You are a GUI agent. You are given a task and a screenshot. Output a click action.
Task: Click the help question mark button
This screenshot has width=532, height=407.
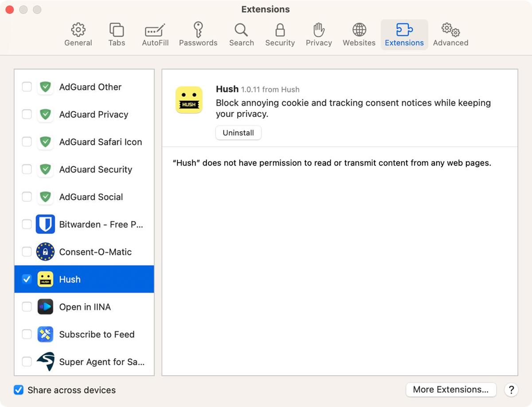coord(511,390)
